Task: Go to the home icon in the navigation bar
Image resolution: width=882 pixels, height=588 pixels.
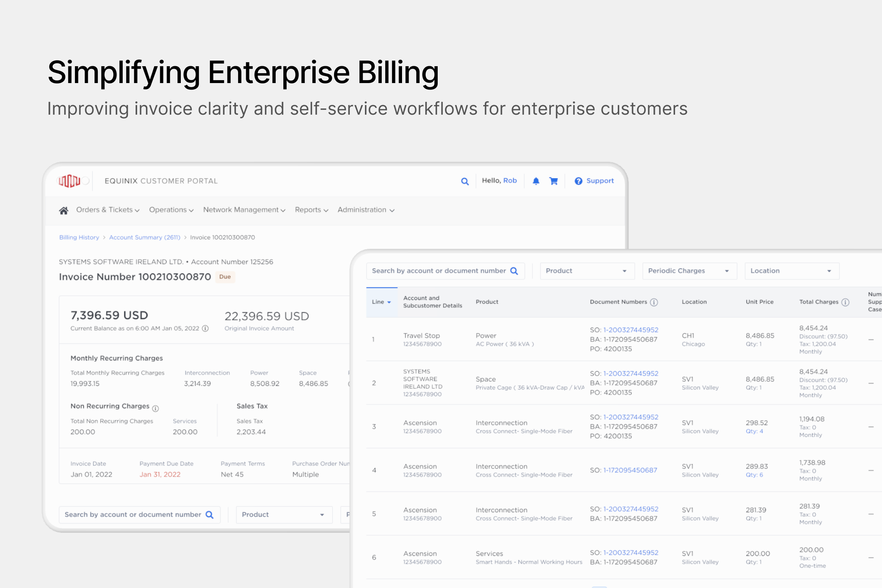Action: coord(63,210)
